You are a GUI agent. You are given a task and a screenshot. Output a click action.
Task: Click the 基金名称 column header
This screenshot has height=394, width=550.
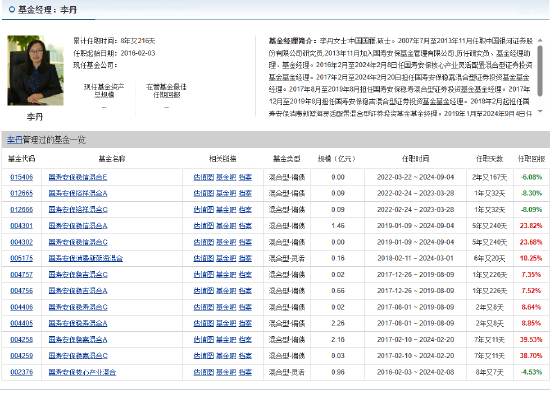pyautogui.click(x=112, y=159)
